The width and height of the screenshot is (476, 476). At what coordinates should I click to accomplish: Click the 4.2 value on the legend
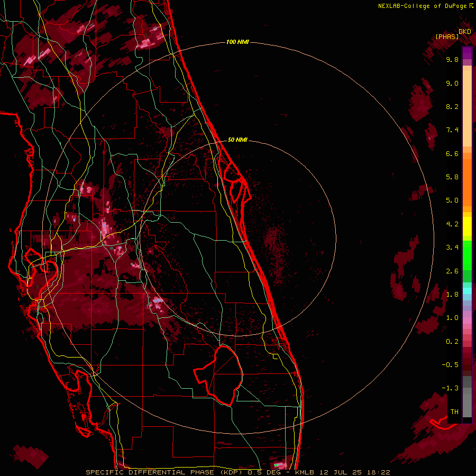point(452,224)
